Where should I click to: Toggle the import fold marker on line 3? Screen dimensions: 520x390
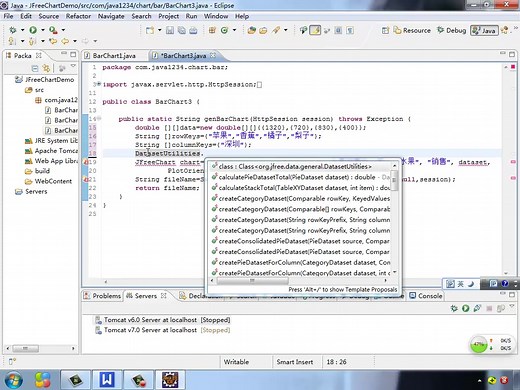click(x=99, y=84)
